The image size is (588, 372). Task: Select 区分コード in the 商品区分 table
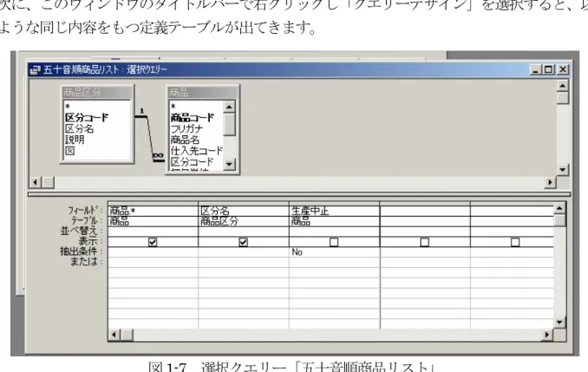[87, 118]
